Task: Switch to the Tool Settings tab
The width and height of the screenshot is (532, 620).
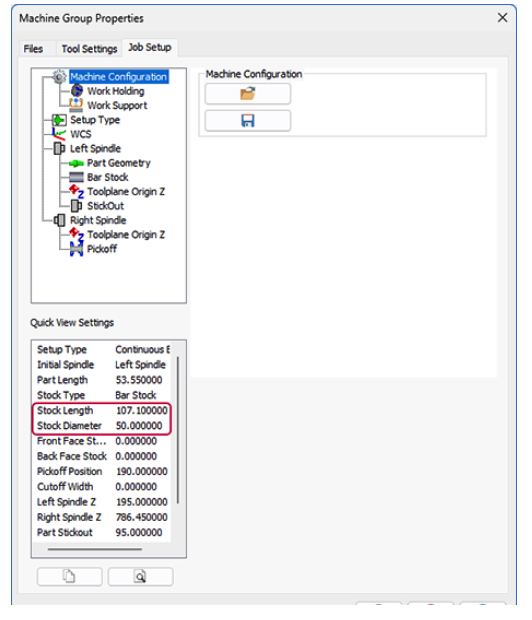Action: pyautogui.click(x=89, y=49)
